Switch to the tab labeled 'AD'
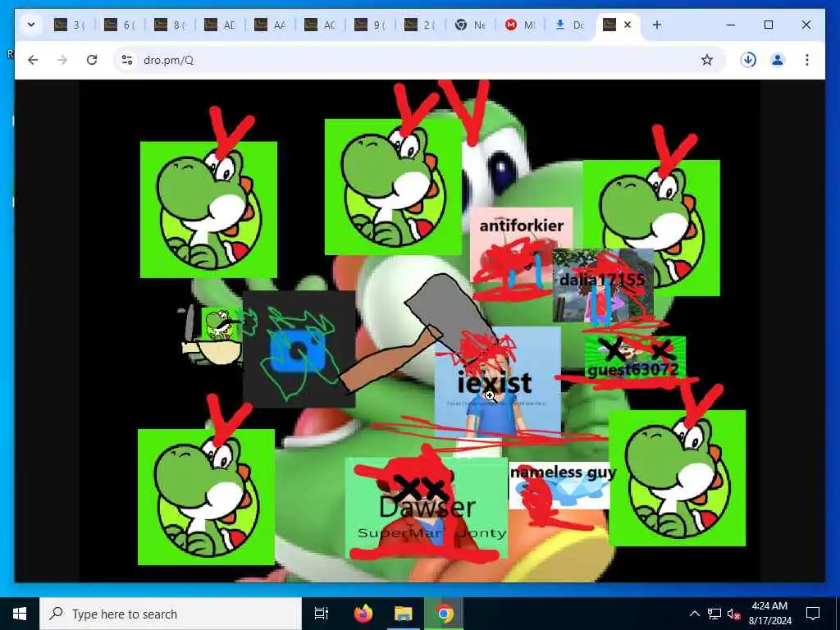 tap(220, 25)
